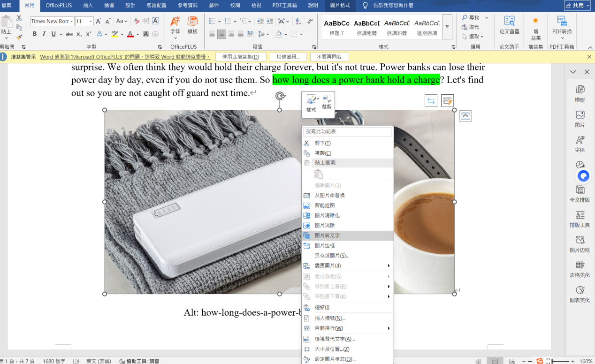Click the numbered list icon
Image resolution: width=595 pixels, height=364 pixels.
228,21
